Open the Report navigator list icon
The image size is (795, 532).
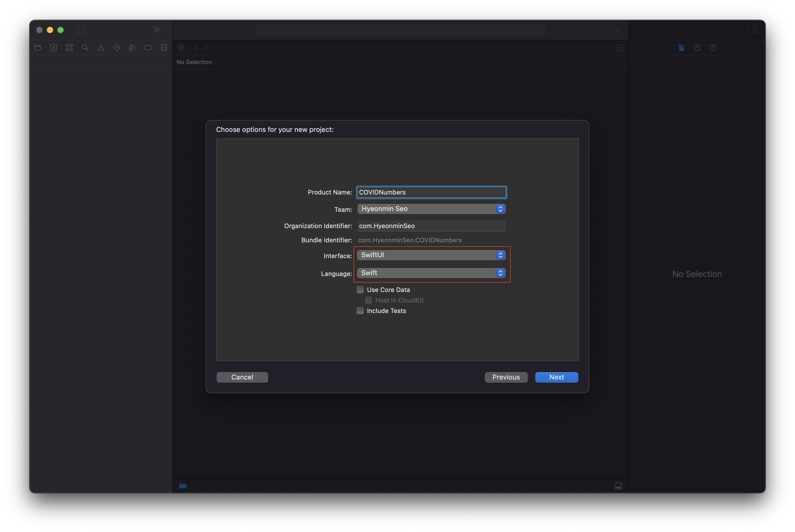pyautogui.click(x=164, y=48)
